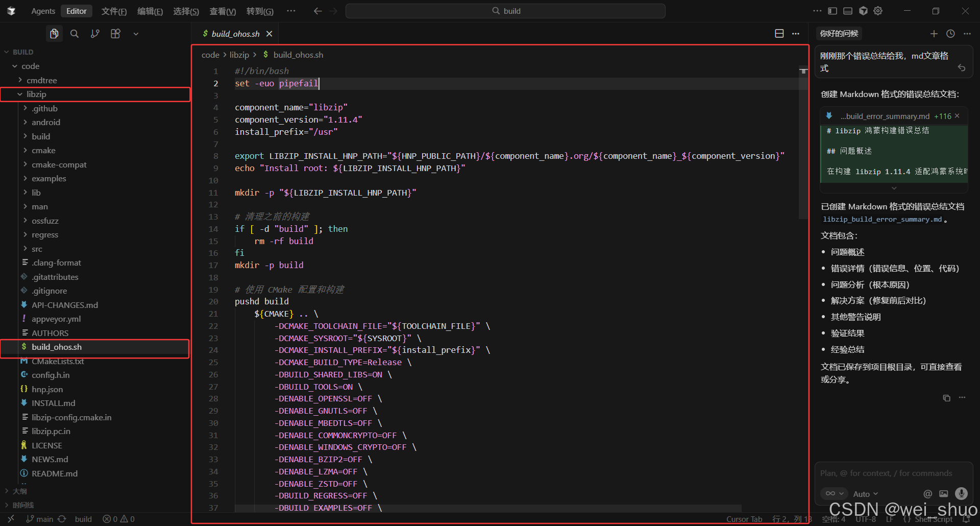This screenshot has width=980, height=526.
Task: Close the build_ohos.sh tab
Action: click(x=269, y=34)
